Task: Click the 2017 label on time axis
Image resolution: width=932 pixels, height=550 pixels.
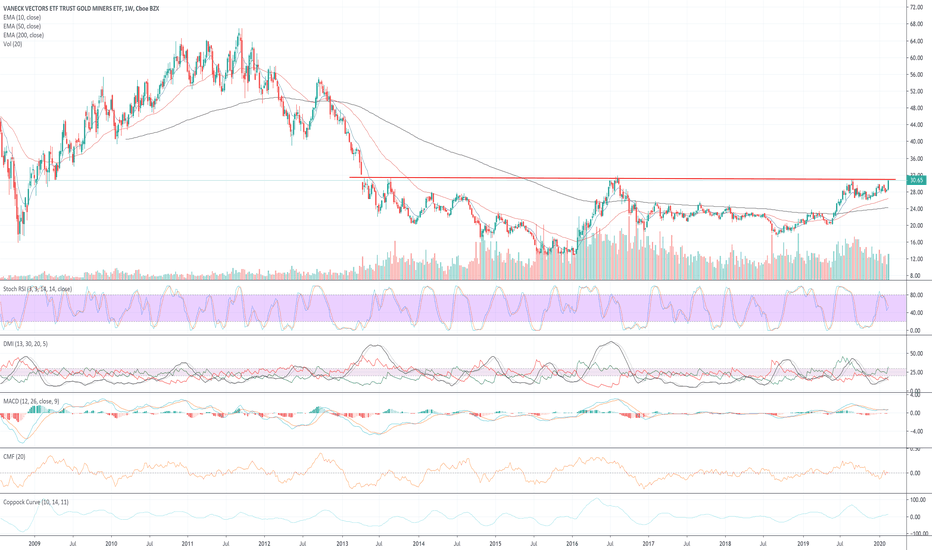Action: [648, 543]
